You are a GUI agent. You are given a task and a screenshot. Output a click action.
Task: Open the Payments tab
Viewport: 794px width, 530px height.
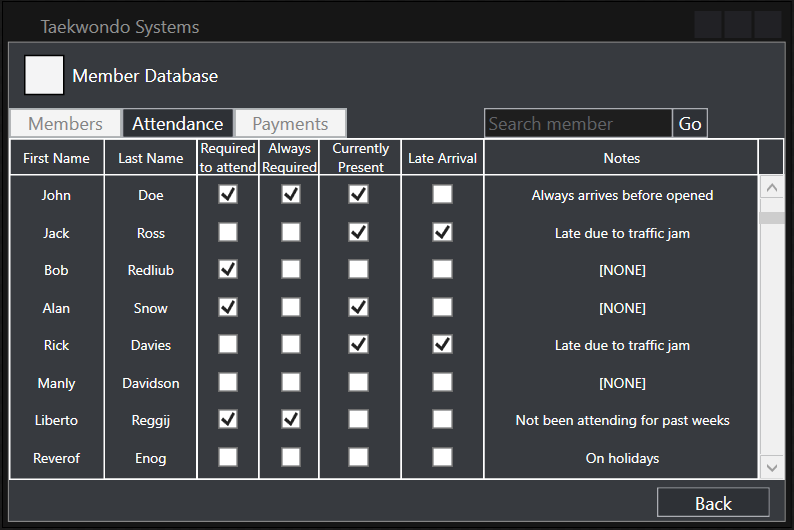290,124
